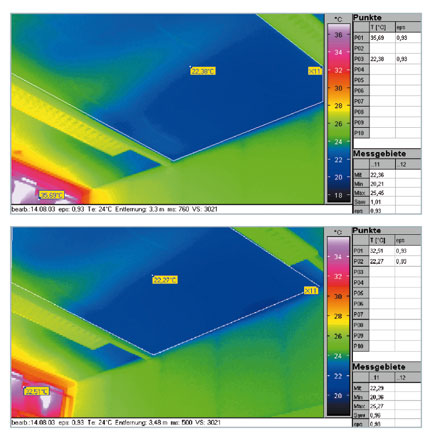Click the P01 row showing 32,51

[387, 251]
